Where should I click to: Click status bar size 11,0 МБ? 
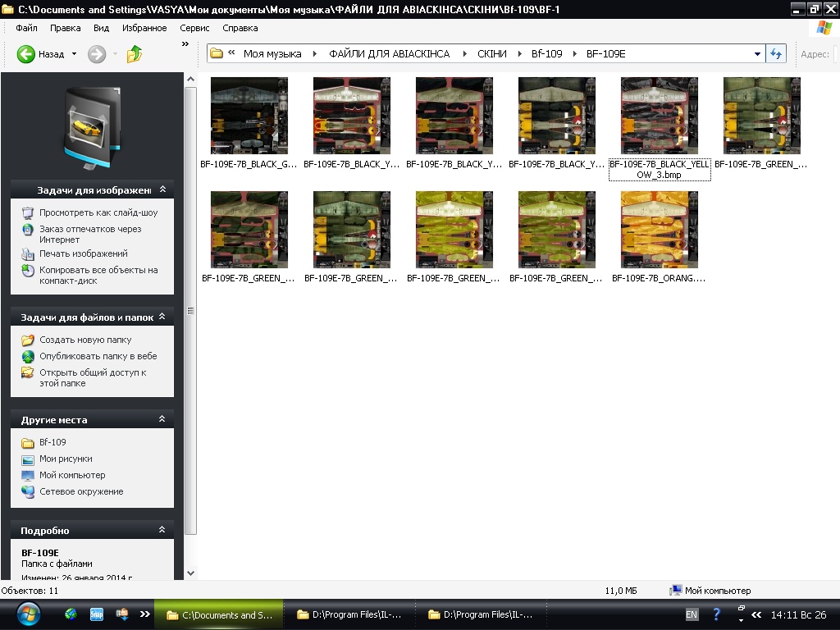621,591
